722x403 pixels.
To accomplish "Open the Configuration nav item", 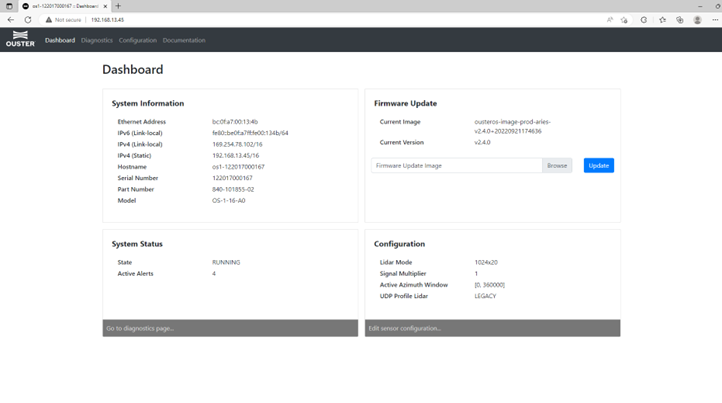I will tap(137, 40).
